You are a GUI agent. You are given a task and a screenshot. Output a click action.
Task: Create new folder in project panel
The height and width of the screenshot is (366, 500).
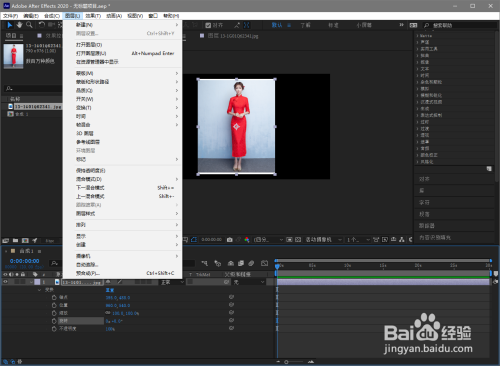click(15, 240)
